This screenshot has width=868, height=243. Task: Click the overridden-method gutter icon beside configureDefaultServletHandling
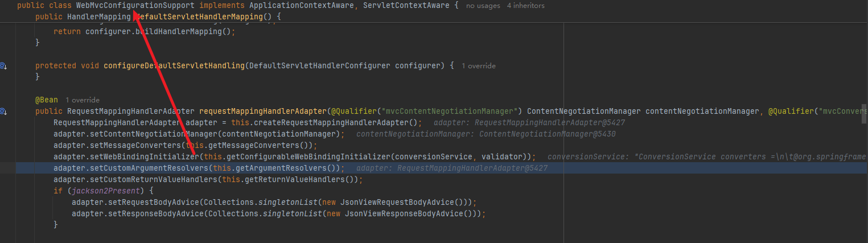[x=3, y=66]
